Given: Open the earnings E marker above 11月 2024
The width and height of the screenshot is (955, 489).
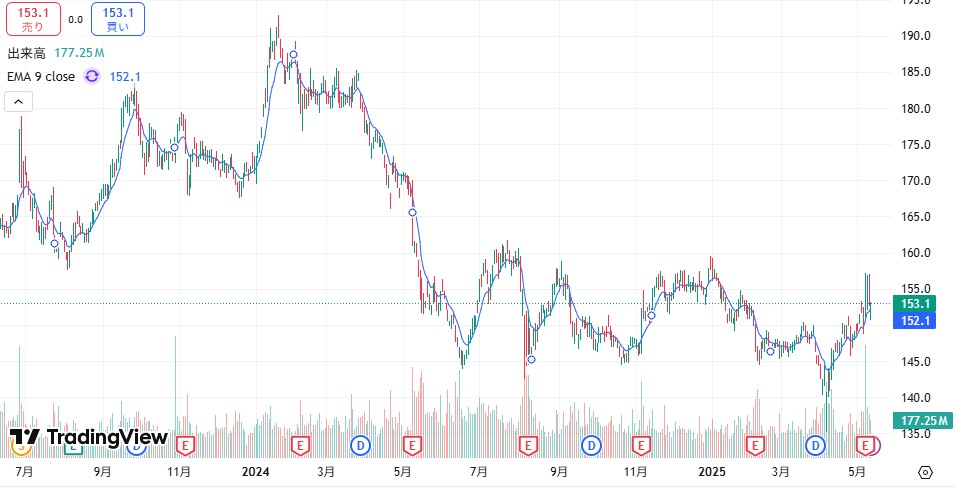Looking at the screenshot, I should coord(638,443).
